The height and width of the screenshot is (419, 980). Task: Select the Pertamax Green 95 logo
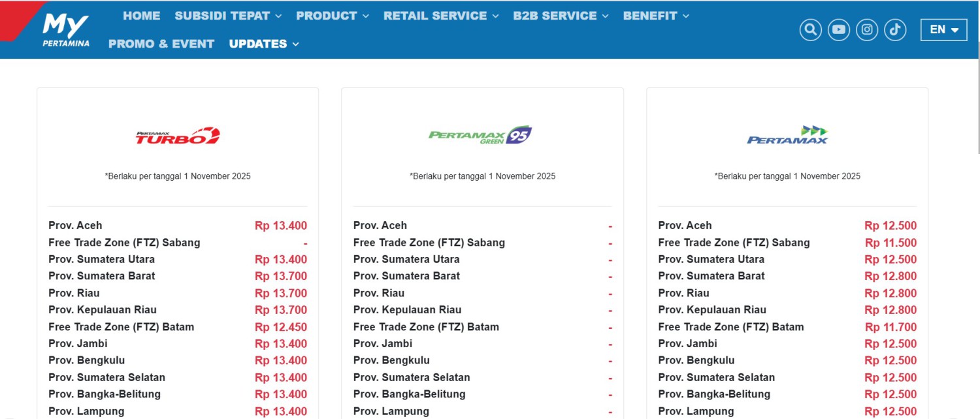click(x=482, y=134)
